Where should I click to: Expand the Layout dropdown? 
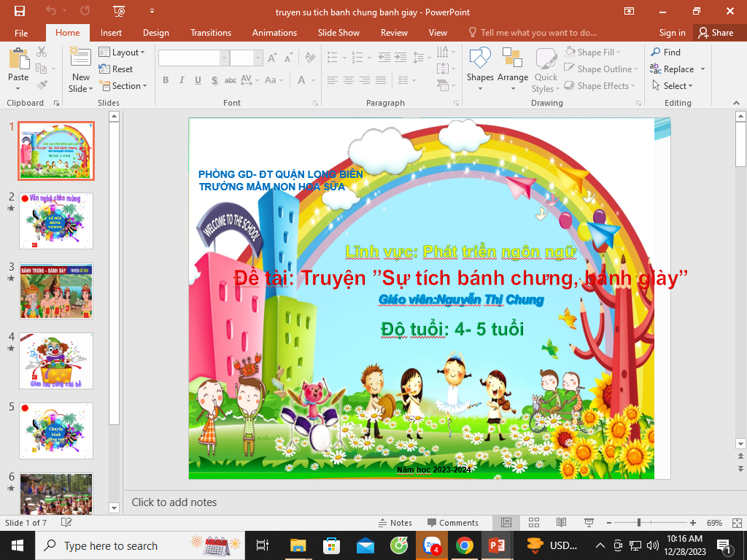point(122,52)
